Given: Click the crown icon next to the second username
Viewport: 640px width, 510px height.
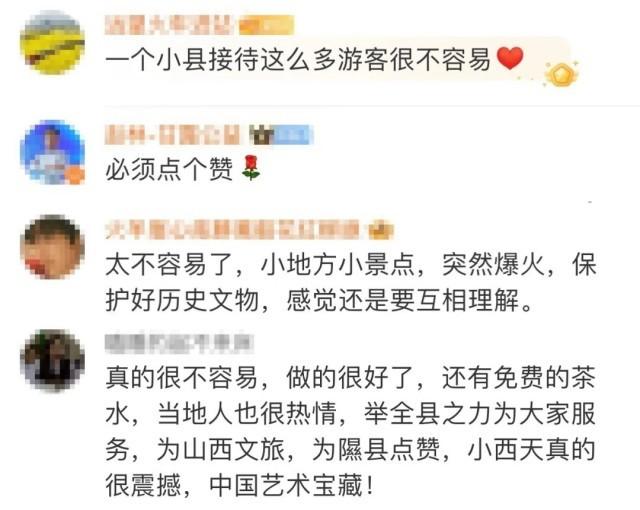Looking at the screenshot, I should pos(261,135).
